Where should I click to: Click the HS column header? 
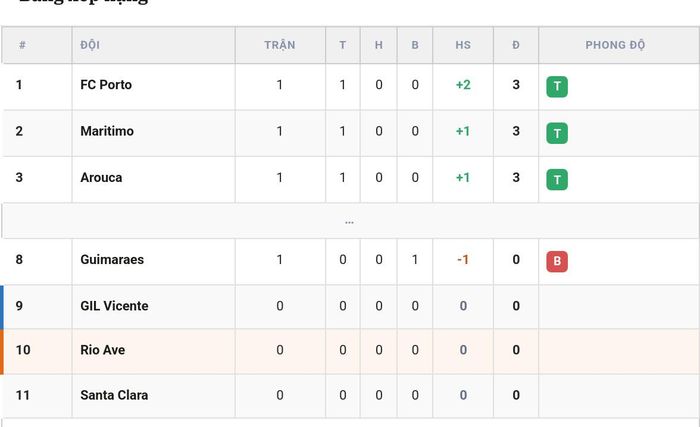[x=463, y=45]
